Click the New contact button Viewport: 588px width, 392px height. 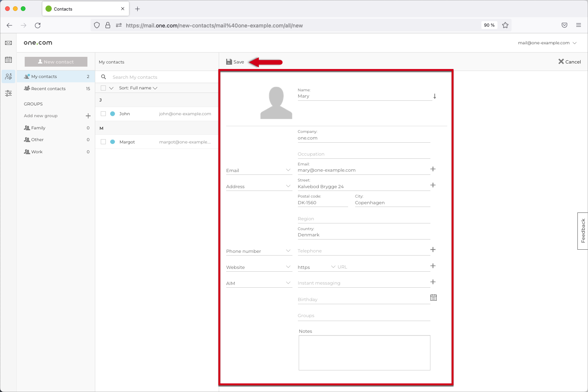click(x=56, y=62)
